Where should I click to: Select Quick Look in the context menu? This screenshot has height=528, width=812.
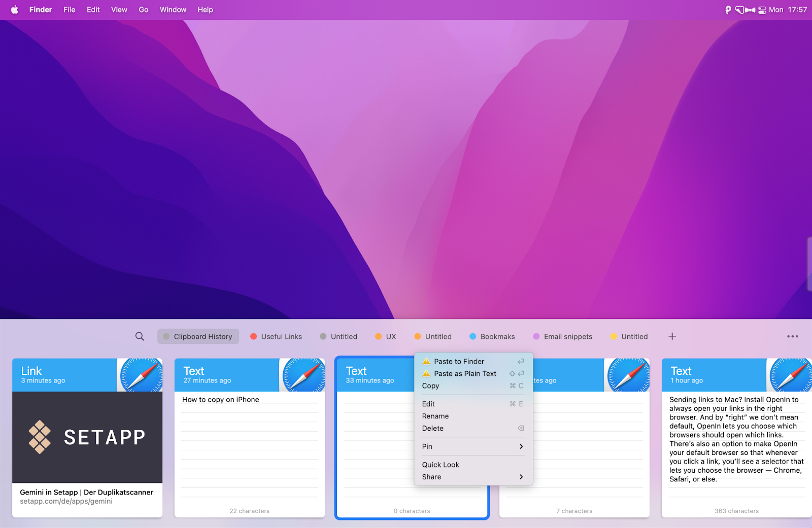coord(440,464)
